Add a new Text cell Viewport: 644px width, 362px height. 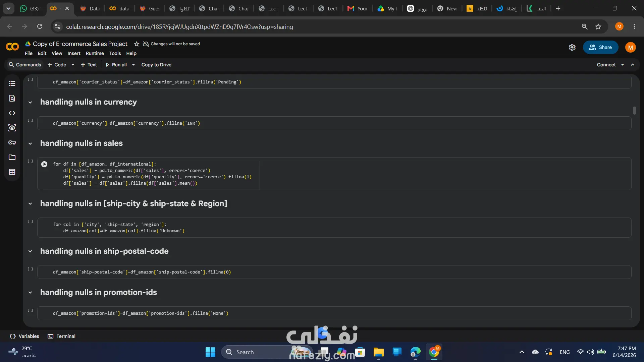click(89, 65)
